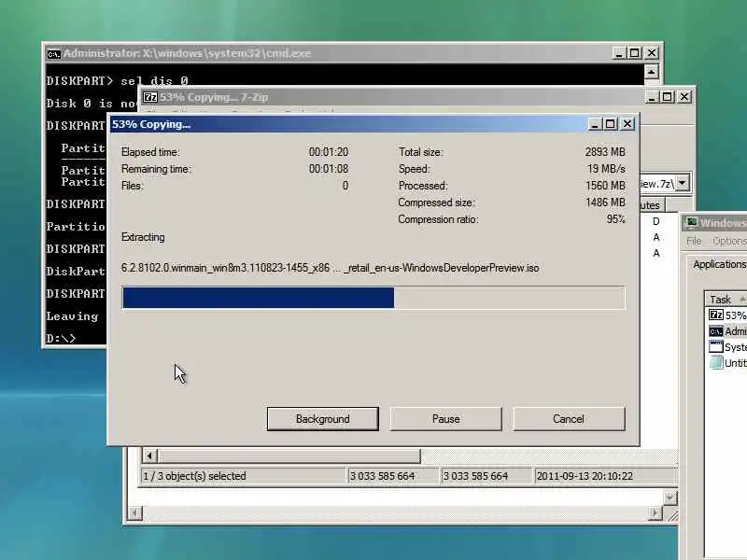The height and width of the screenshot is (560, 747).
Task: Minimize the 7-Zip file manager window
Action: pos(652,97)
